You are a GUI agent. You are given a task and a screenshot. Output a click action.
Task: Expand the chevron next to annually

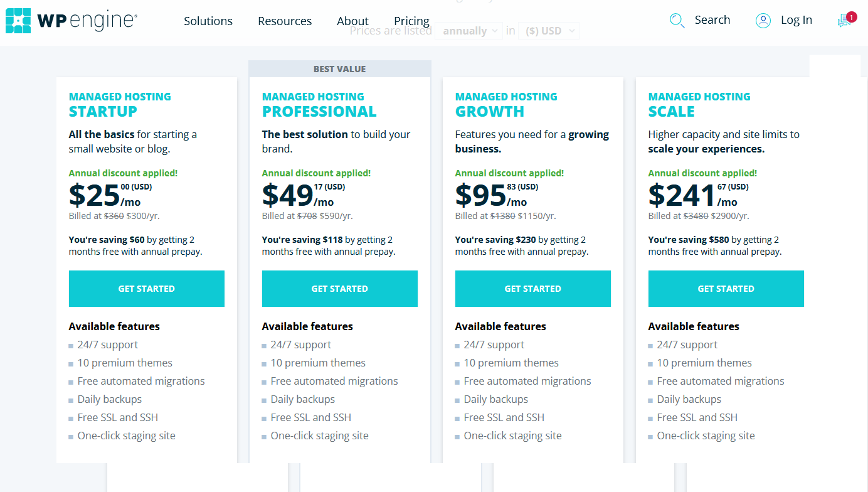[x=495, y=30]
